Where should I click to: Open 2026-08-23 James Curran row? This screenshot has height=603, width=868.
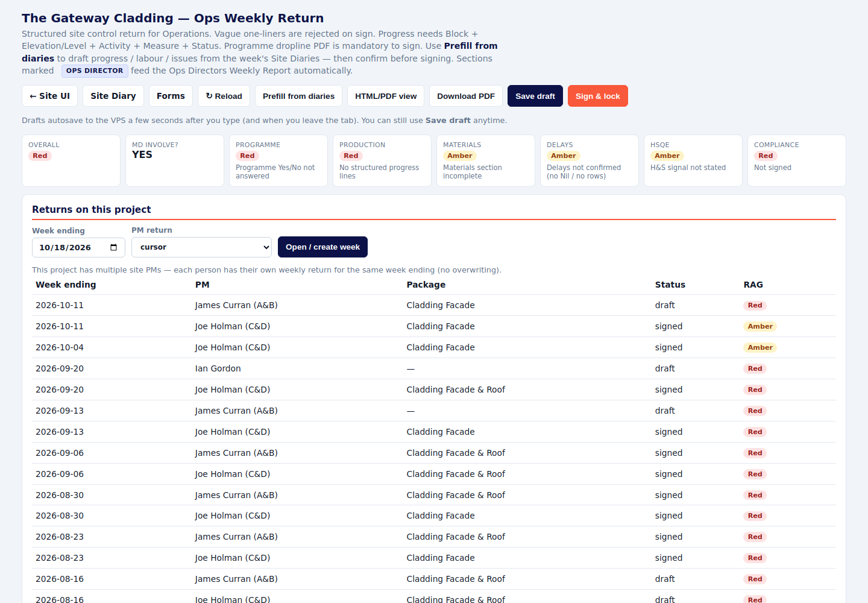434,537
